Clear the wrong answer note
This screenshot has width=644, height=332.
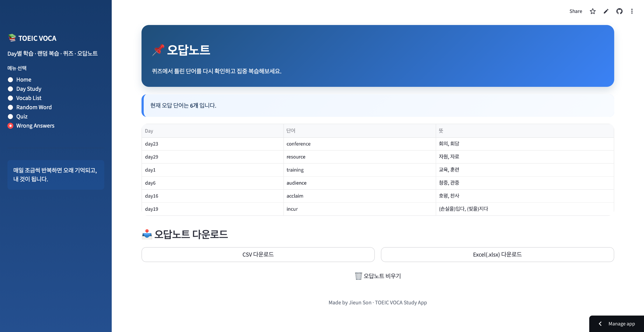click(x=377, y=276)
